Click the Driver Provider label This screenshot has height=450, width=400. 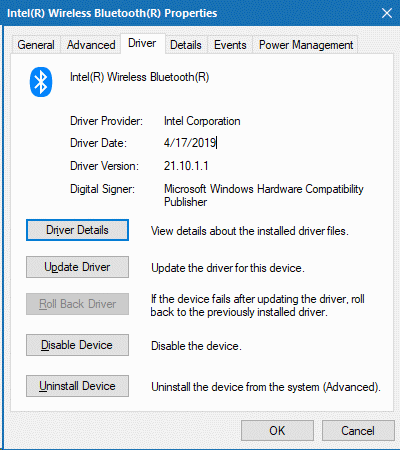[x=106, y=121]
